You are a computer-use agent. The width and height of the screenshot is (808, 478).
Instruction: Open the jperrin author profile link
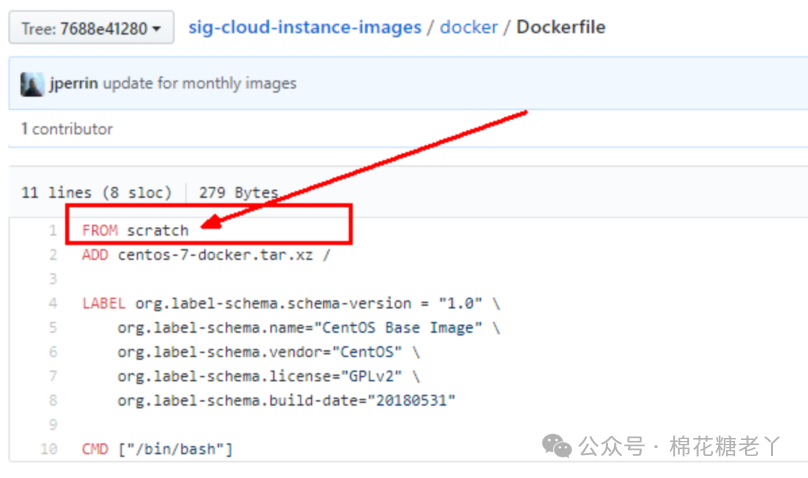[74, 83]
